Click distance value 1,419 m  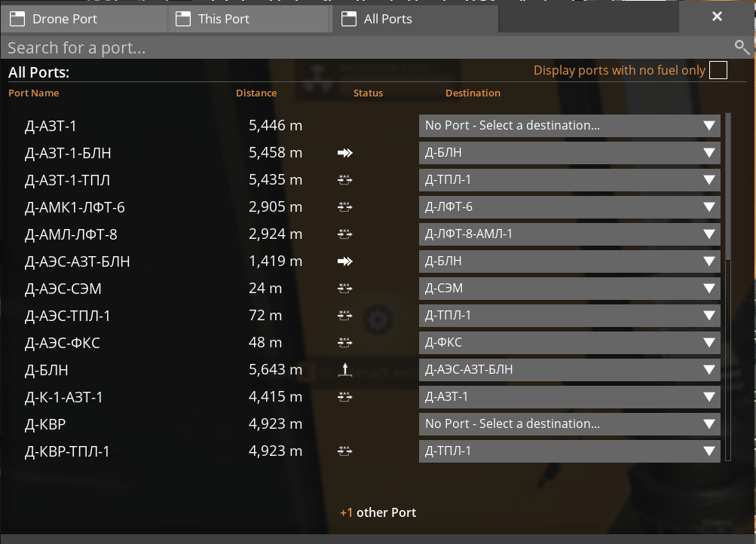coord(275,261)
